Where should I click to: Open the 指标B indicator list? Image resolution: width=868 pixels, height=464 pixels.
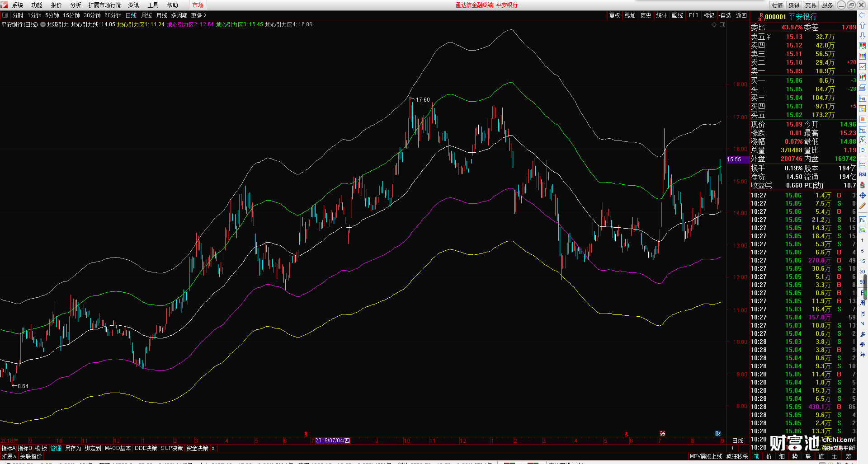(25, 448)
